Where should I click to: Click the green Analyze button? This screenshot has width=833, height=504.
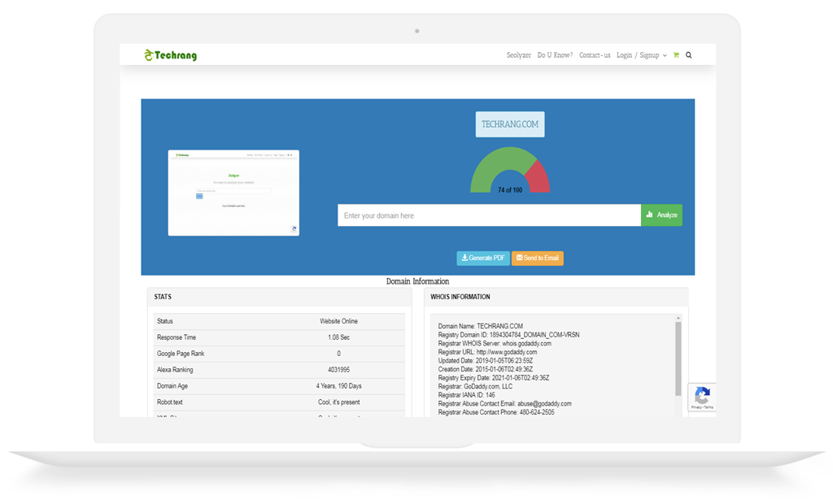click(x=662, y=215)
